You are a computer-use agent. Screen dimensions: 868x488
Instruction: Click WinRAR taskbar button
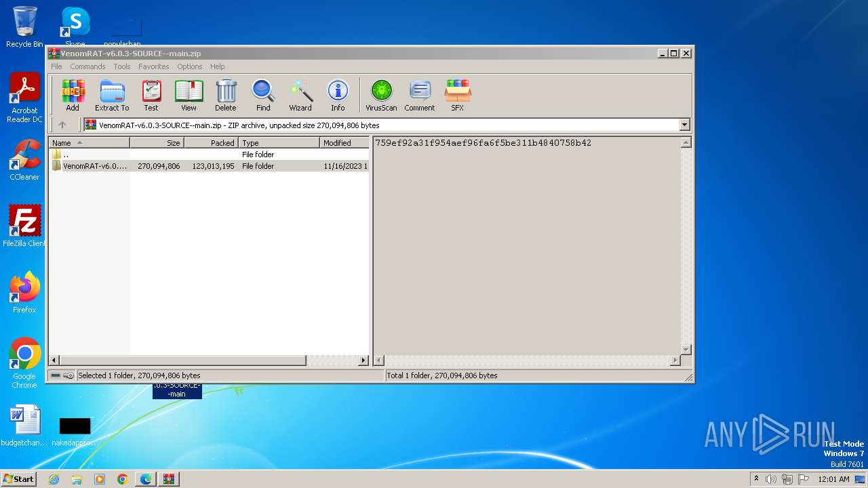pos(169,479)
